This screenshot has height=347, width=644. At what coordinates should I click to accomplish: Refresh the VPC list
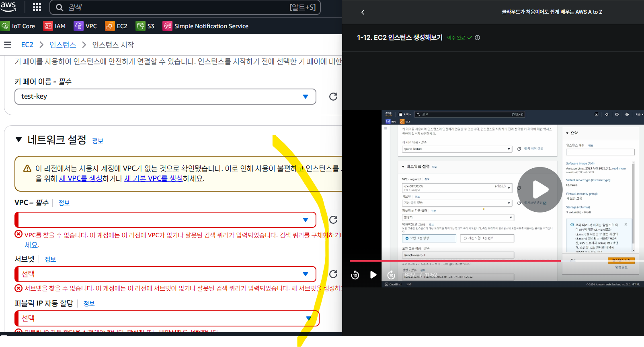(333, 220)
